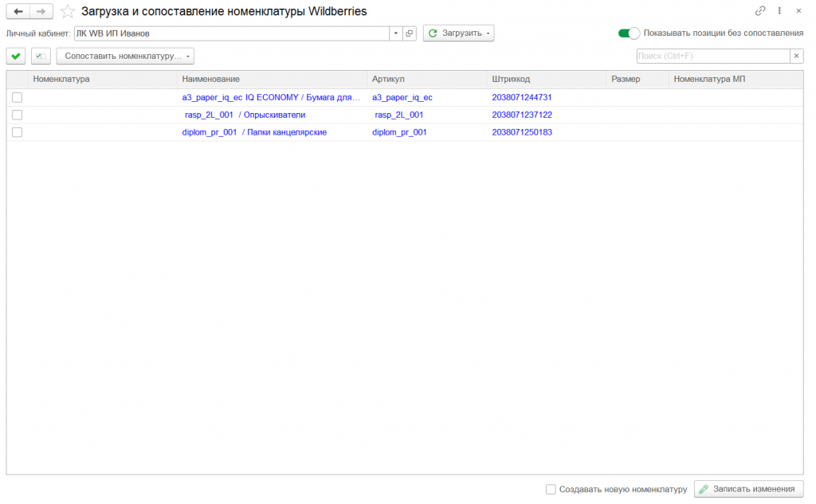Clear the search field with X button
The height and width of the screenshot is (504, 816).
[796, 56]
